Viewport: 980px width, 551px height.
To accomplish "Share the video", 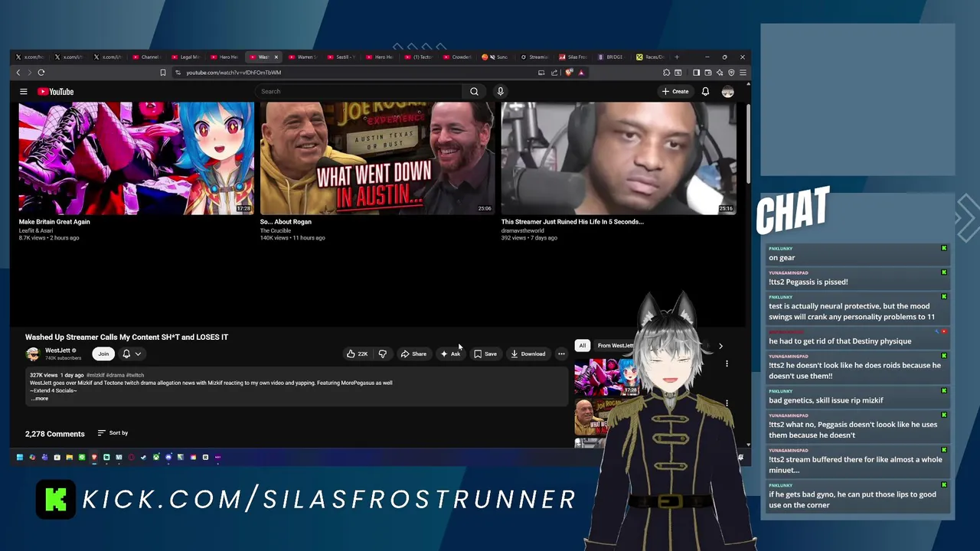I will click(413, 354).
